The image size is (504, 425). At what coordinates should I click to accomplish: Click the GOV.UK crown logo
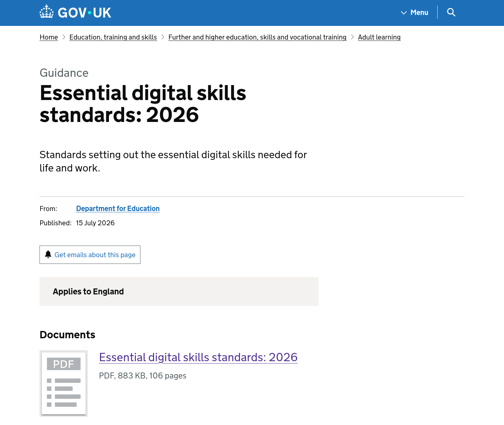pyautogui.click(x=75, y=12)
